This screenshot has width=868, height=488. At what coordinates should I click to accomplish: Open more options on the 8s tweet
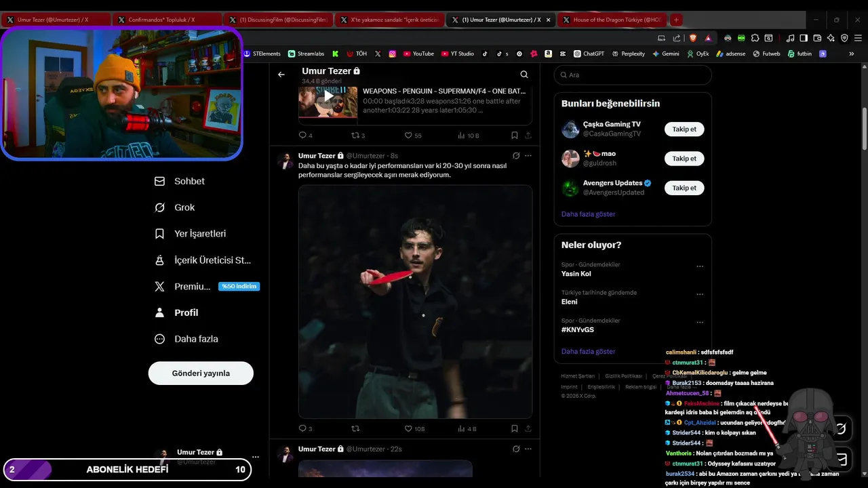(x=528, y=156)
